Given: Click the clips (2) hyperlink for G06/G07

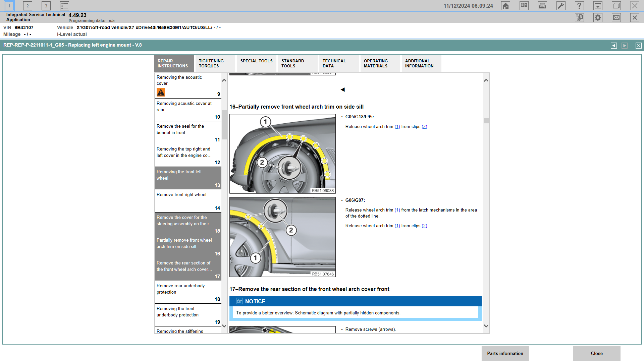Looking at the screenshot, I should point(424,226).
